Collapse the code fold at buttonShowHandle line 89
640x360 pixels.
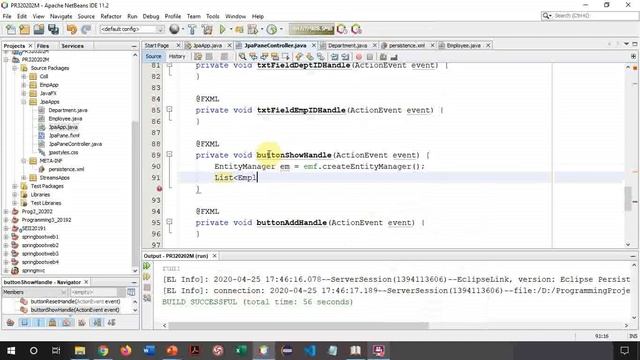point(169,155)
